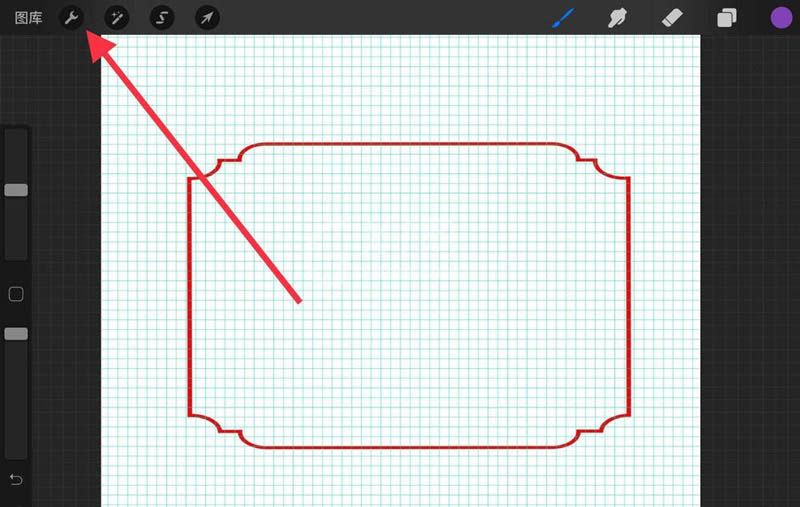Select the Eraser tool

pos(672,18)
